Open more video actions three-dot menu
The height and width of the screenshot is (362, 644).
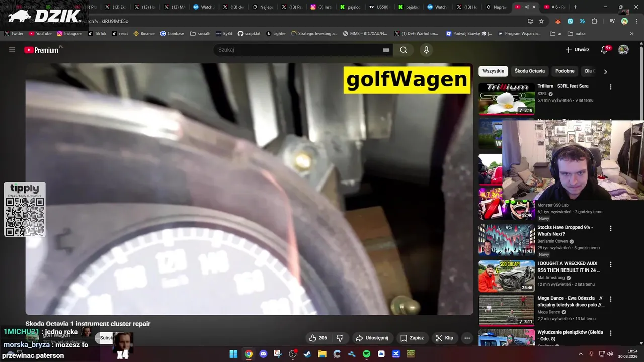pos(467,338)
